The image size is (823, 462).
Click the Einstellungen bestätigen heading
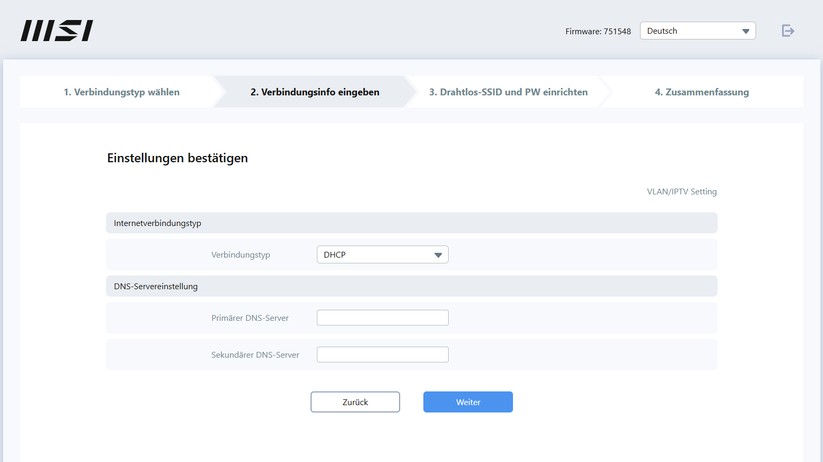coord(177,158)
